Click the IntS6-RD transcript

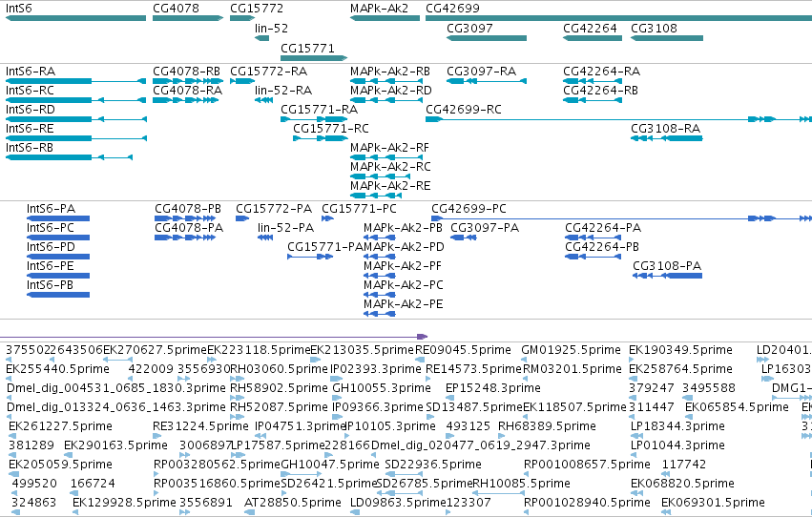[75, 119]
